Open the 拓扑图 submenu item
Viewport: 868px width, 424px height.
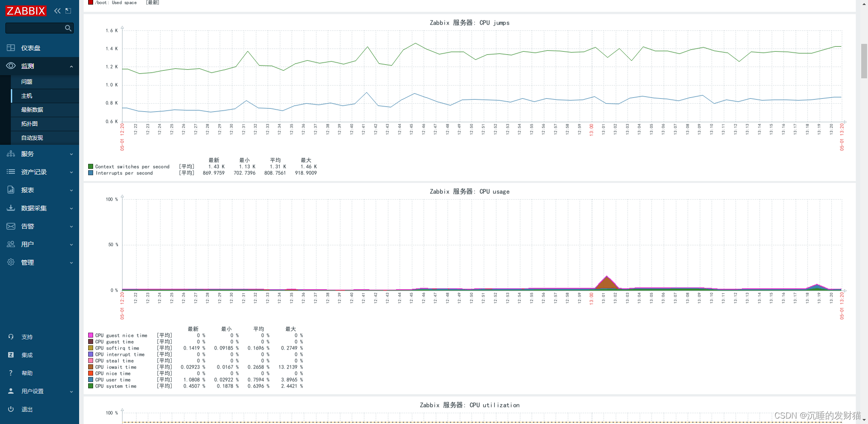click(45, 124)
